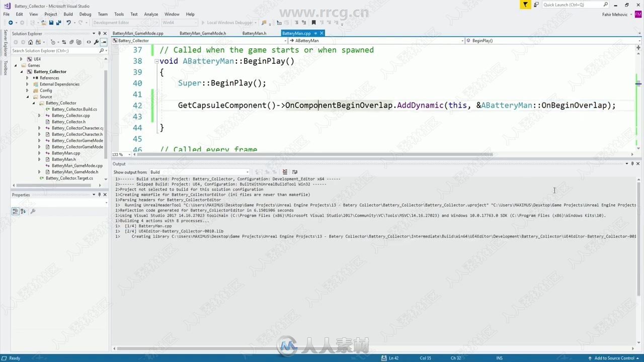Click the search magnifier in Solution Explorer

[x=101, y=51]
